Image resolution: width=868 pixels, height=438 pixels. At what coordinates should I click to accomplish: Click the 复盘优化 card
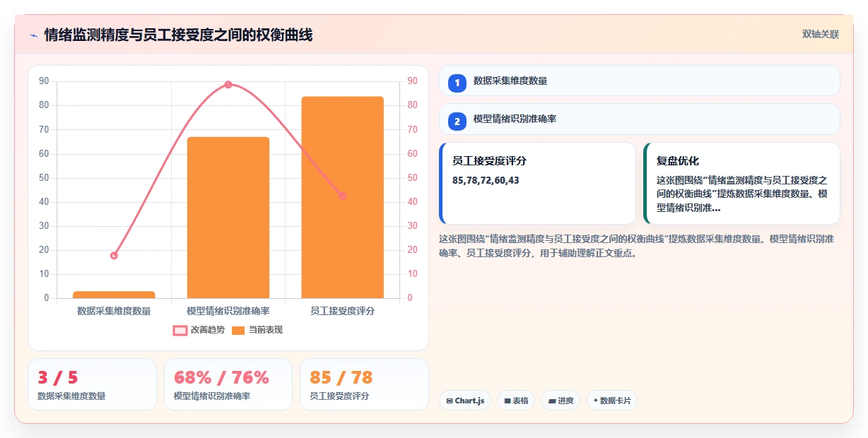741,184
